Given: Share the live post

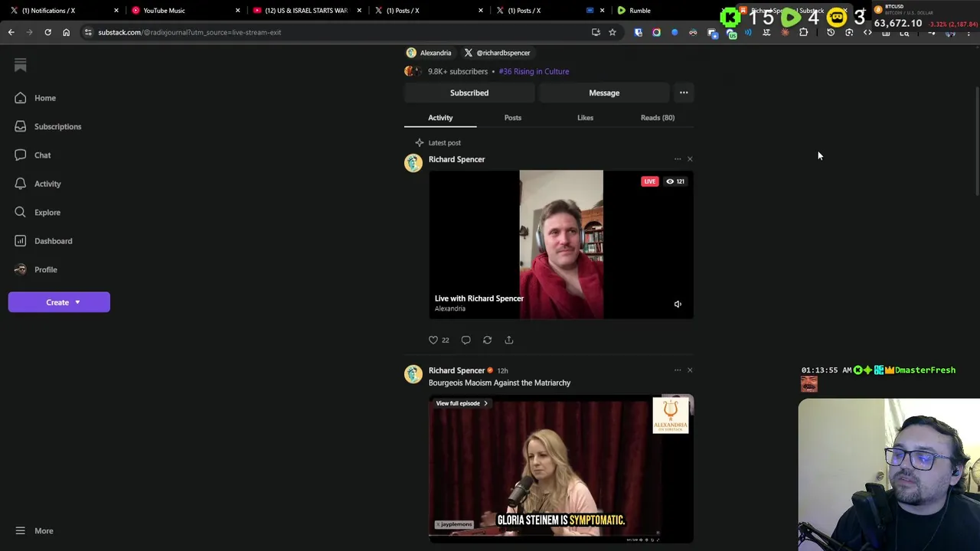Looking at the screenshot, I should point(509,340).
